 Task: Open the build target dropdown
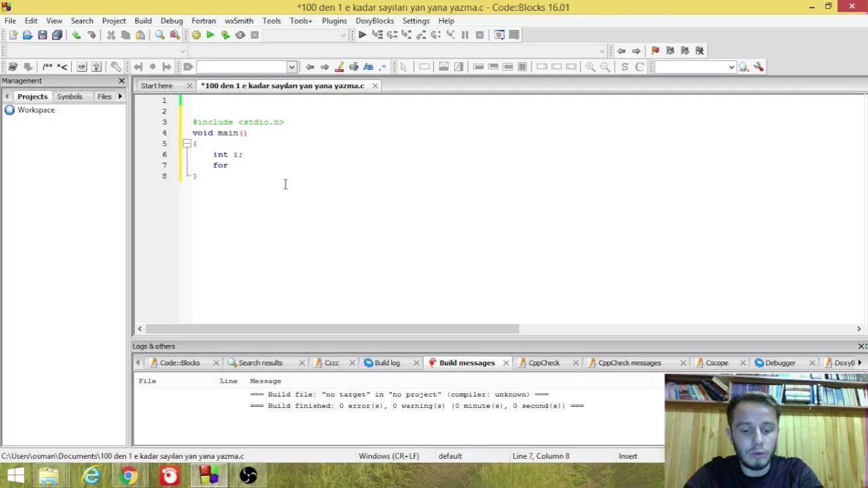pos(342,35)
